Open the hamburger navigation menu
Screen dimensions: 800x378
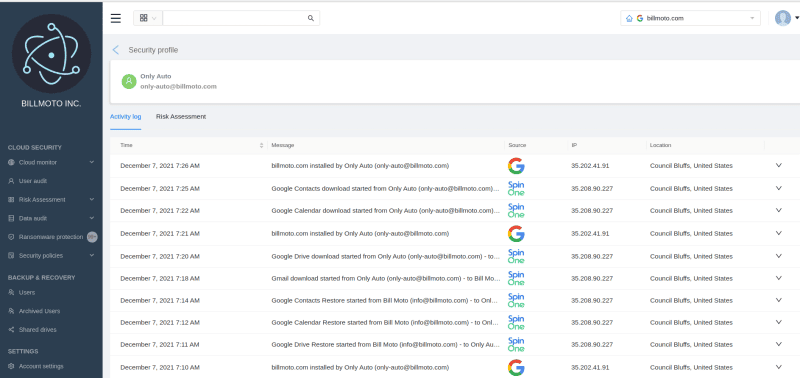(x=116, y=18)
